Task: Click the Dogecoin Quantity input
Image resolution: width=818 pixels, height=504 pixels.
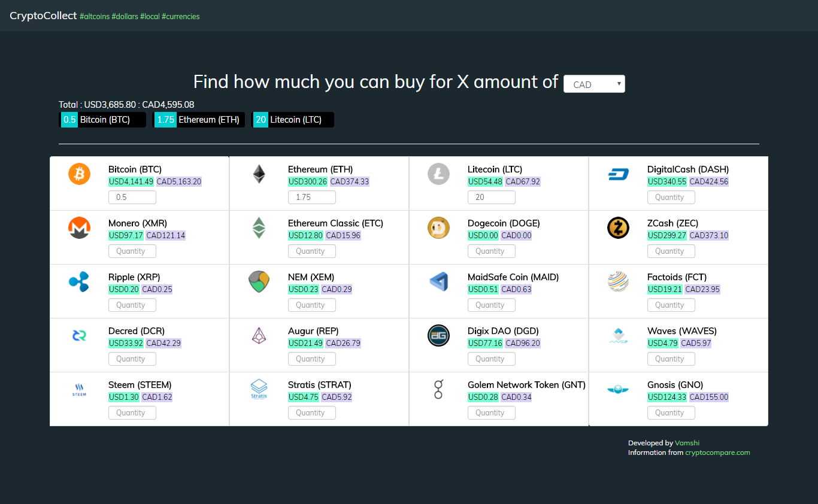Action: [x=491, y=251]
